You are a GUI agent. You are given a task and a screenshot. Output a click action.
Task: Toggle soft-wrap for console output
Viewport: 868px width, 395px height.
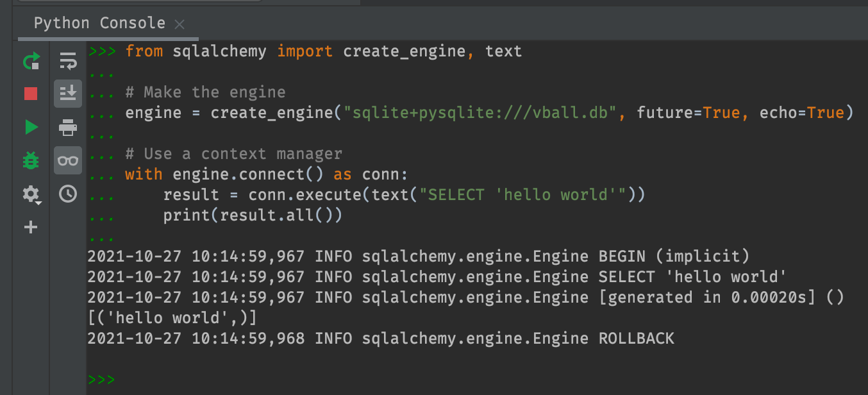click(67, 61)
